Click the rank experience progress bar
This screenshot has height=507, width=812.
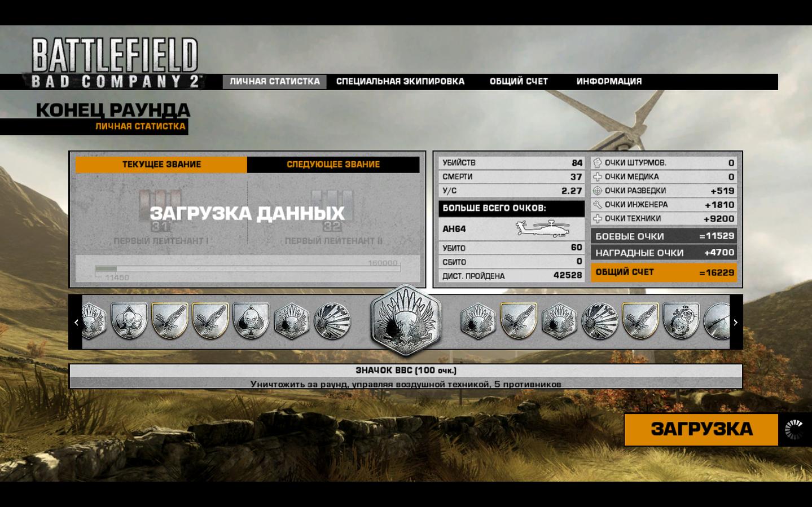tap(248, 269)
